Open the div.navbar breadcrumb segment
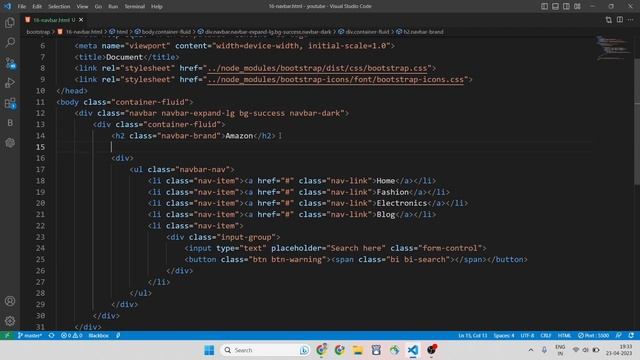Screen dimensions: 640x360 tap(268, 32)
